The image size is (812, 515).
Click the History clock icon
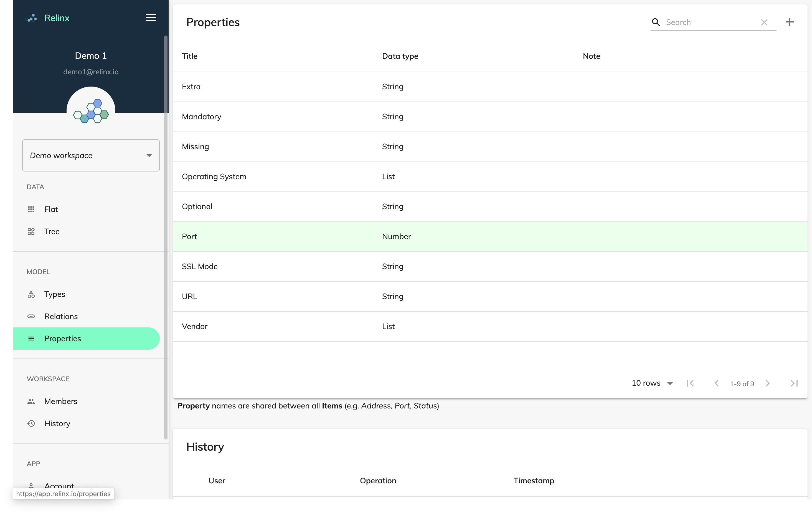(x=31, y=423)
